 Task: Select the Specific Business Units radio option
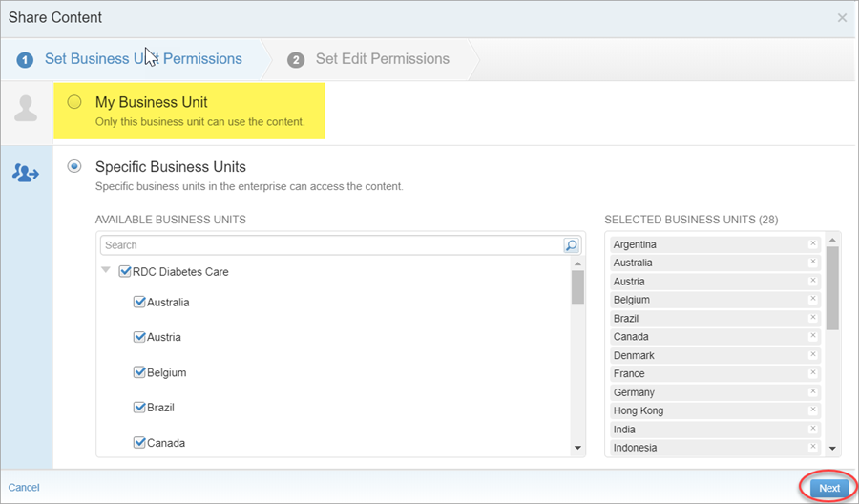click(x=74, y=166)
